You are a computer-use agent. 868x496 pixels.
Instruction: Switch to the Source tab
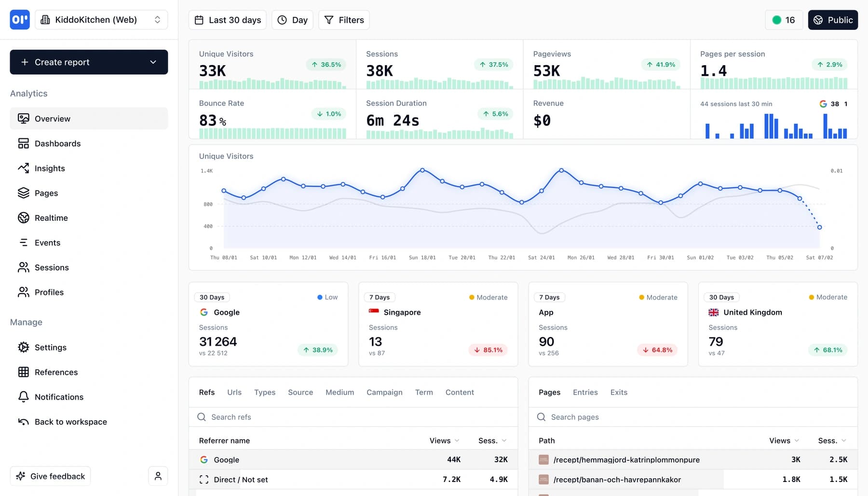tap(300, 392)
